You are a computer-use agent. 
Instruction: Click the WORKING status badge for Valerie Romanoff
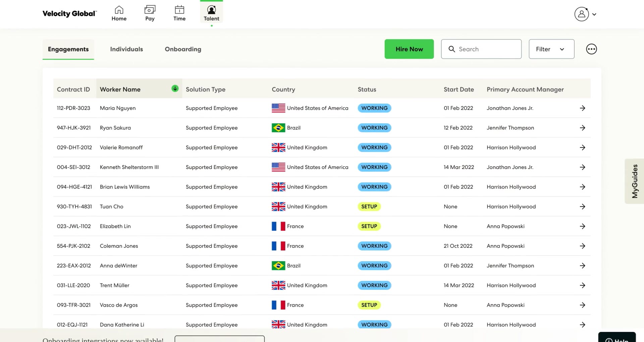click(x=374, y=147)
